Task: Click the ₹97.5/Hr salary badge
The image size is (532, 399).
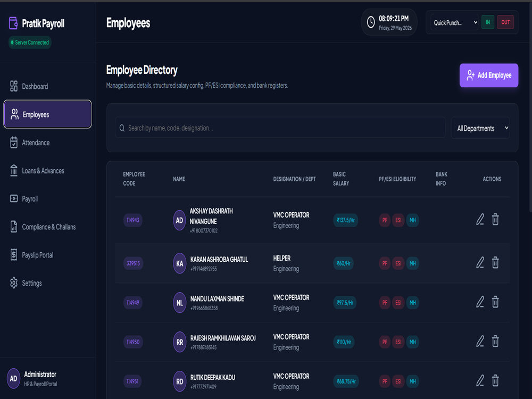Action: (x=345, y=303)
